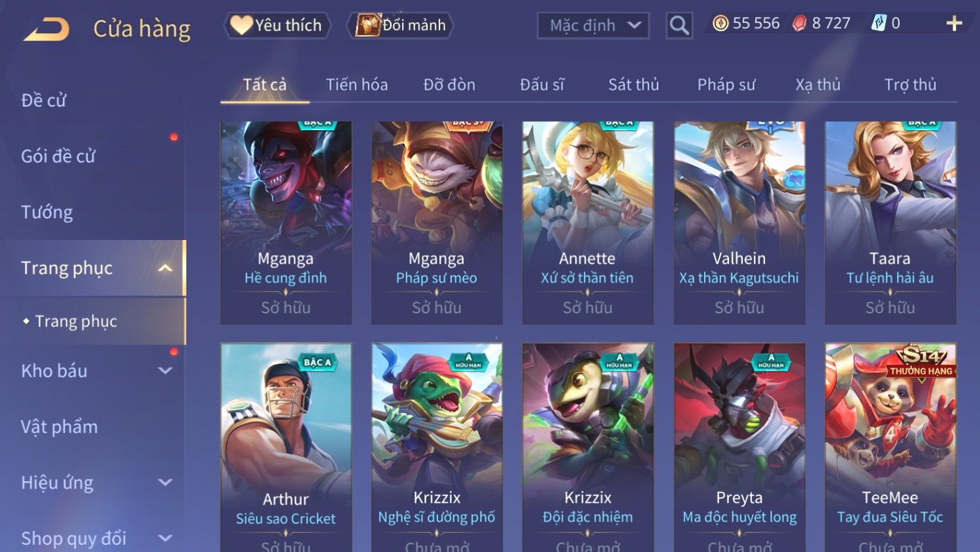Click the golden back arrow icon
The image size is (980, 552).
pos(46,29)
